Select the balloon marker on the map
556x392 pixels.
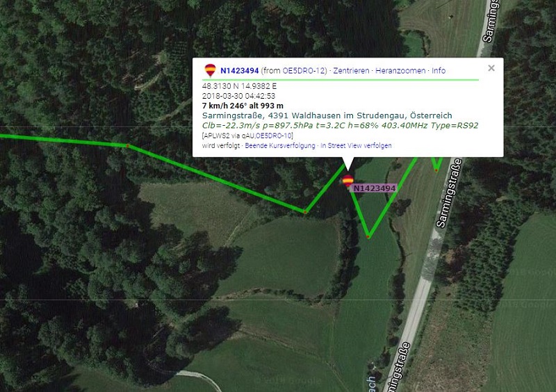tap(347, 181)
